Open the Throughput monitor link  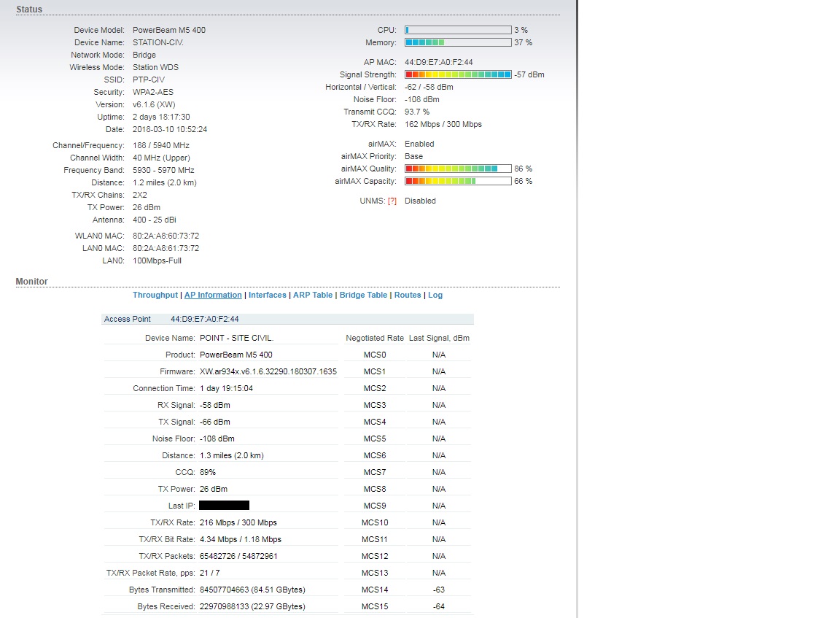pyautogui.click(x=155, y=295)
